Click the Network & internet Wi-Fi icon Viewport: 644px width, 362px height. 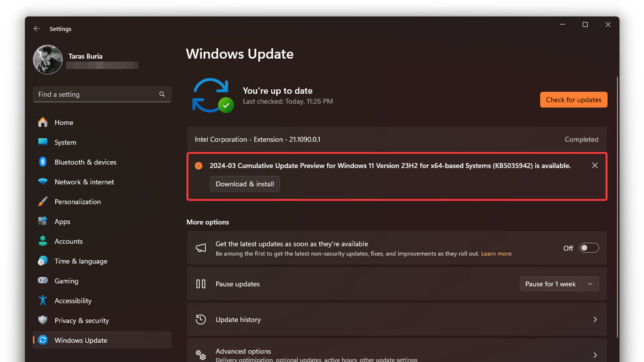pos(43,182)
